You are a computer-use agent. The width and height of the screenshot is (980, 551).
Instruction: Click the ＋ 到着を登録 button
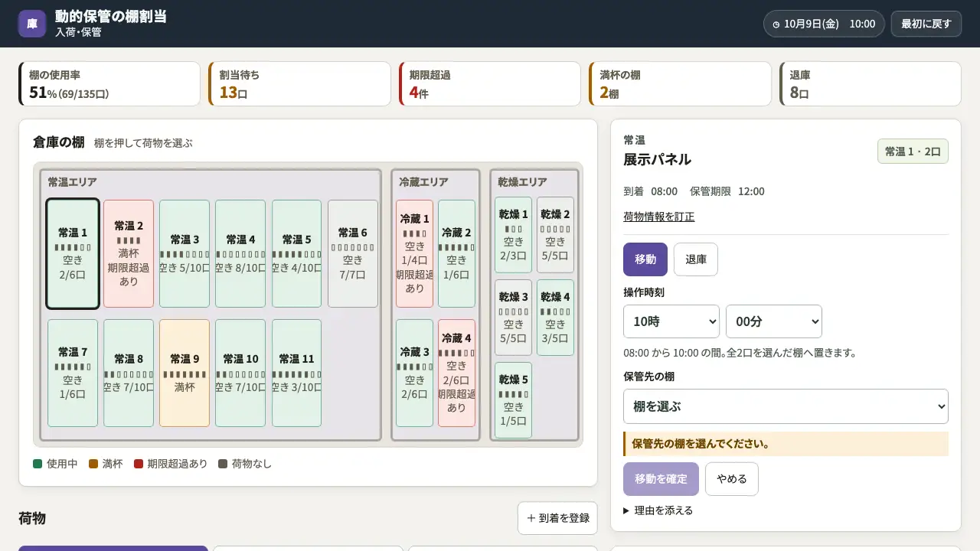pyautogui.click(x=557, y=518)
